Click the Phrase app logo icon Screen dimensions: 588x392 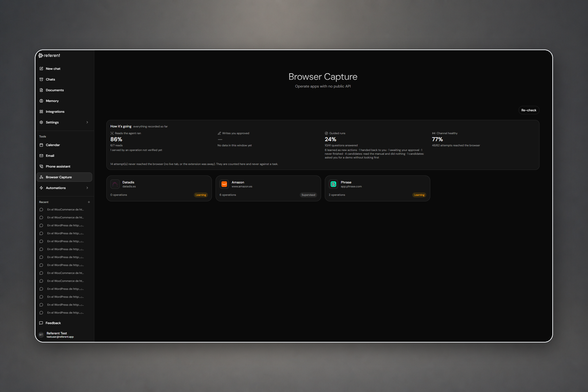333,184
